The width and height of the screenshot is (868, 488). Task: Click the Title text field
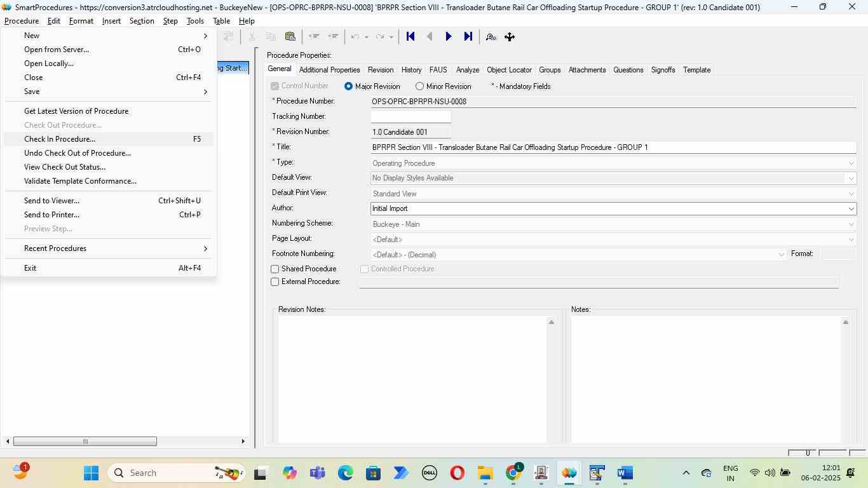click(x=613, y=147)
